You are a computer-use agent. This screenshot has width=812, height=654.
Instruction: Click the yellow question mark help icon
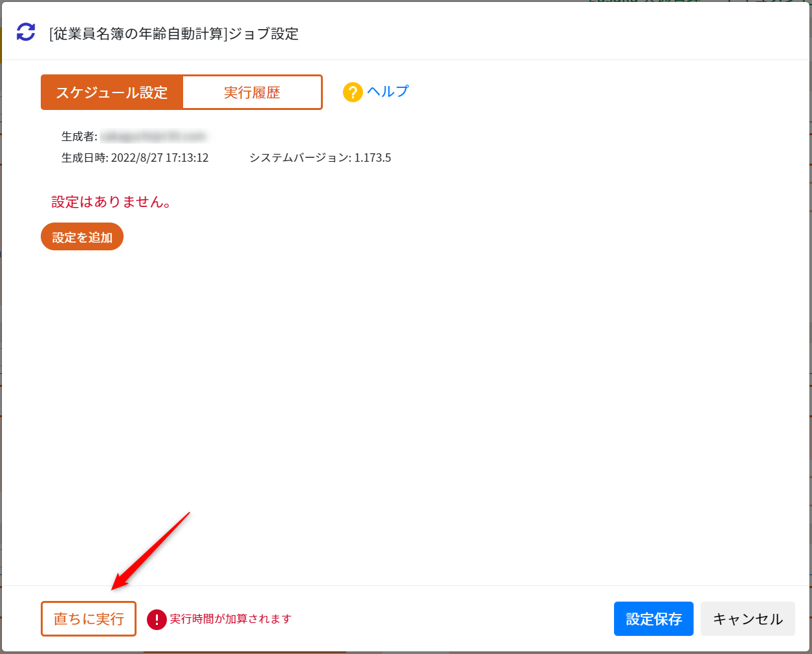coord(353,93)
